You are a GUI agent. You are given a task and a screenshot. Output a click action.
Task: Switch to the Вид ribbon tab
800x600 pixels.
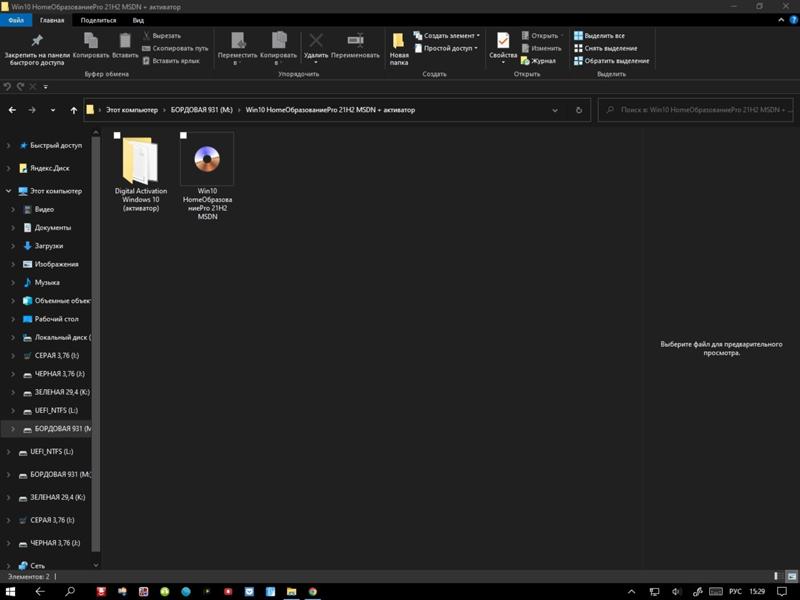coord(138,20)
